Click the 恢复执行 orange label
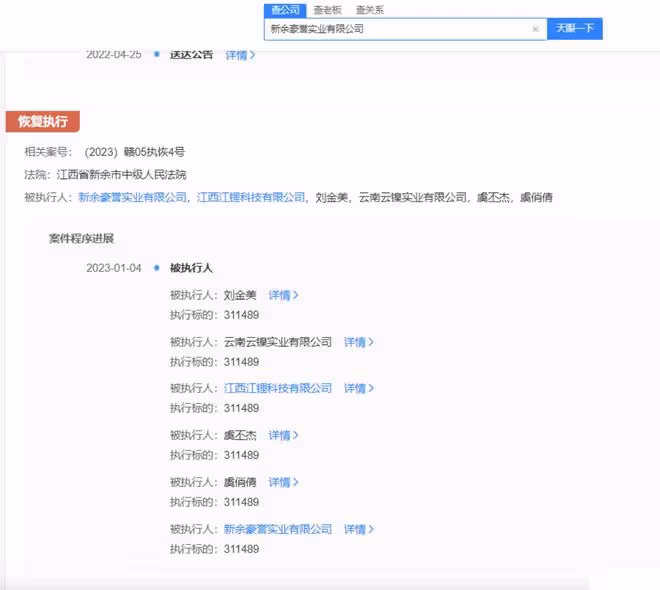Viewport: 660px width, 590px height. [x=43, y=122]
